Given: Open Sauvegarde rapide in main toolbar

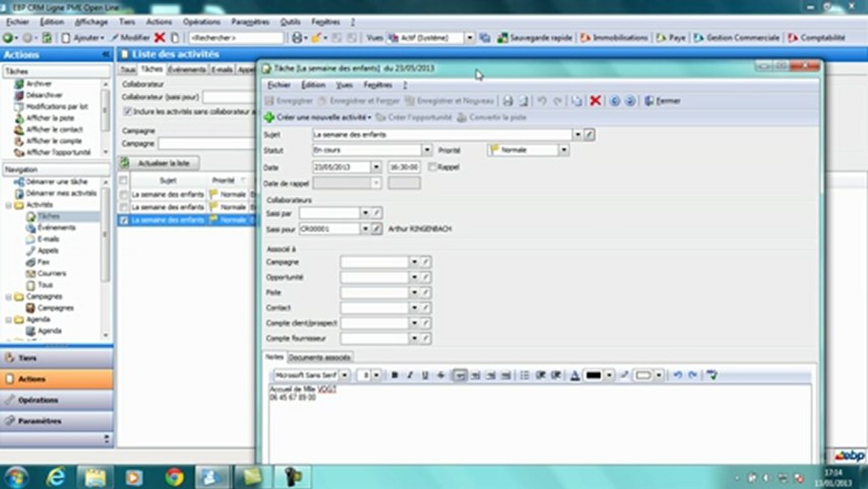Looking at the screenshot, I should tap(535, 38).
